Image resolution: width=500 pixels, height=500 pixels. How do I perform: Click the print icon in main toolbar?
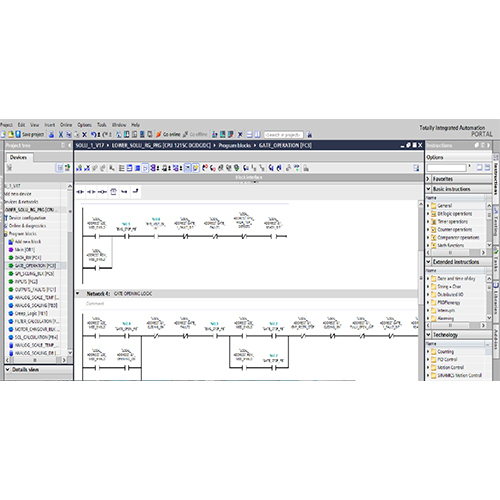point(51,134)
